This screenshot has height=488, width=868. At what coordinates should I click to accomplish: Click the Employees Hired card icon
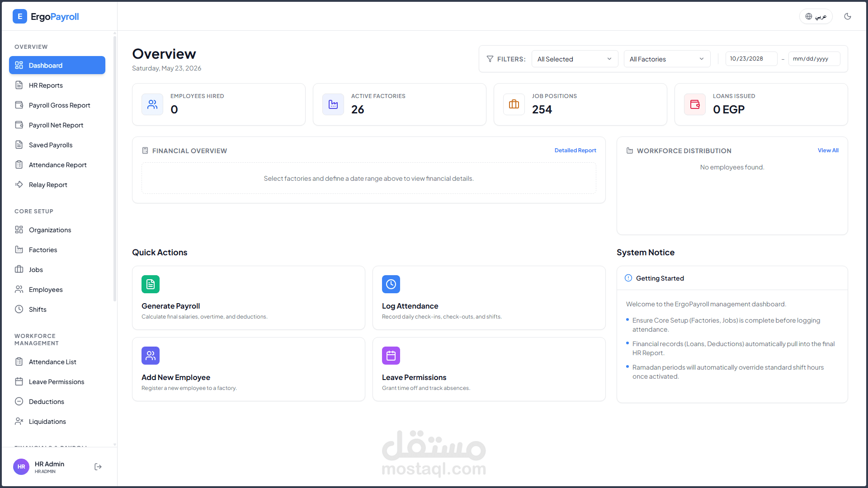(x=152, y=104)
